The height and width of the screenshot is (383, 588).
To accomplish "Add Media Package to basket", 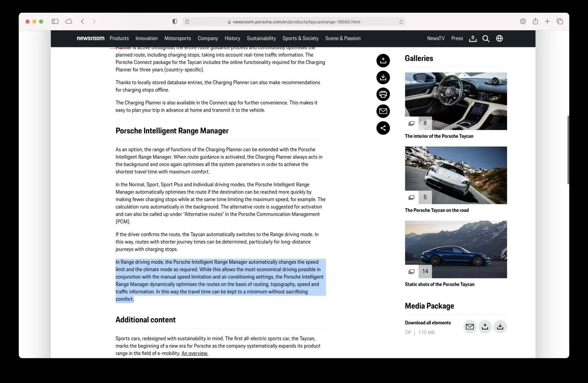I will [485, 327].
